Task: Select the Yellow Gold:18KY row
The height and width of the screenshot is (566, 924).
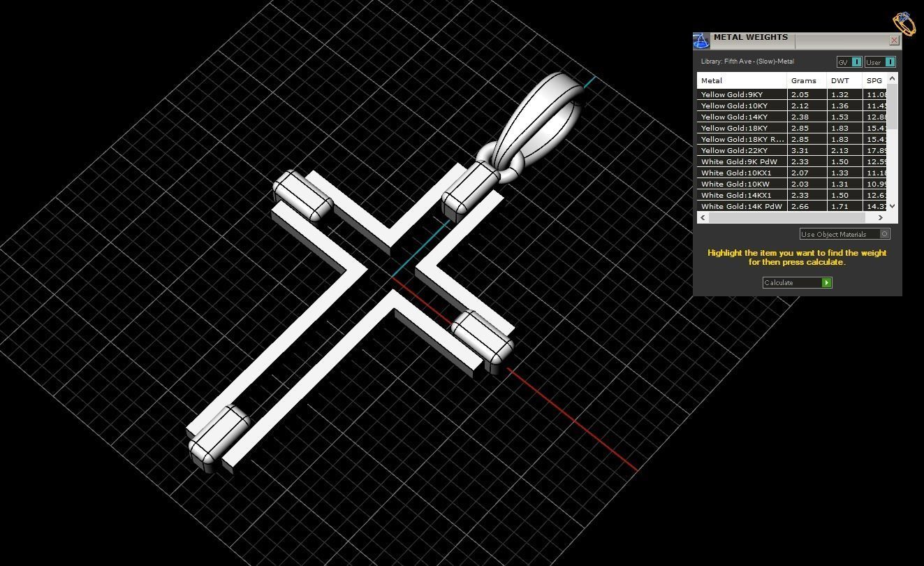Action: pos(792,128)
